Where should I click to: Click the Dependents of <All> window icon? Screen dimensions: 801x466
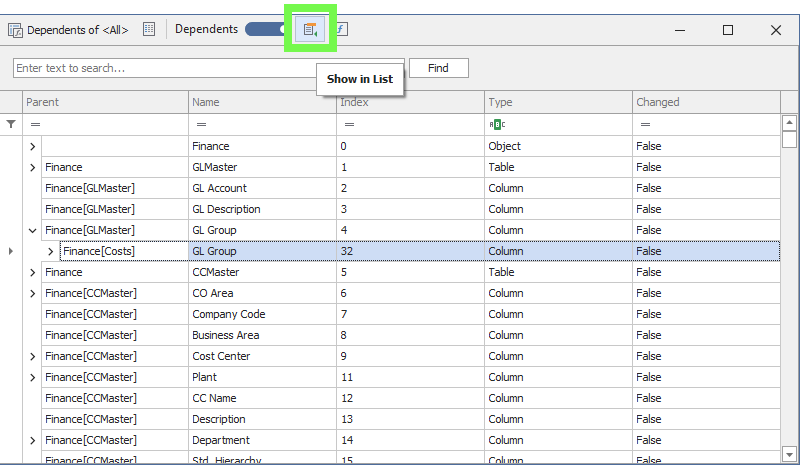point(16,30)
